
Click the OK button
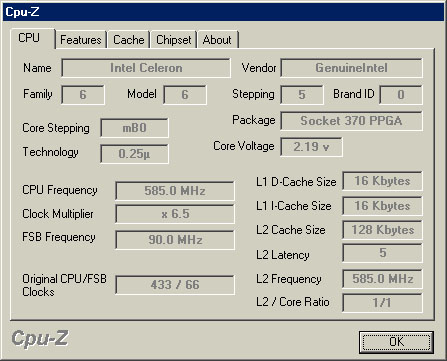coord(396,342)
